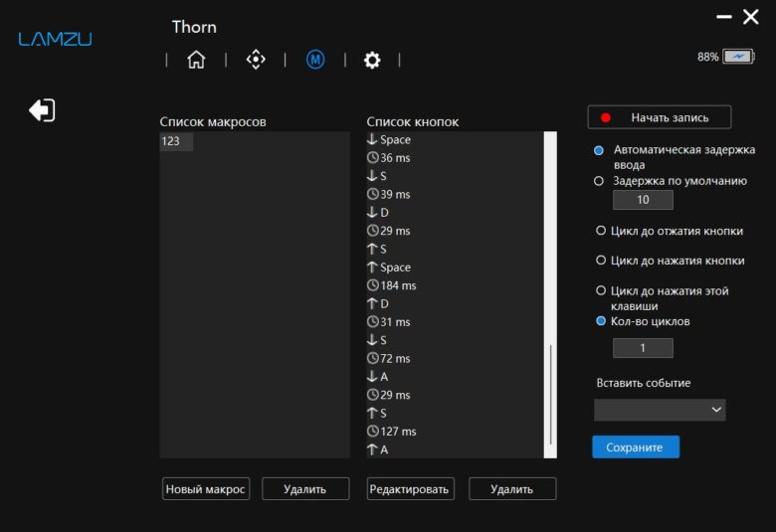Viewport: 776px width, 532px height.
Task: Click 'Начать запись' button
Action: (x=660, y=117)
